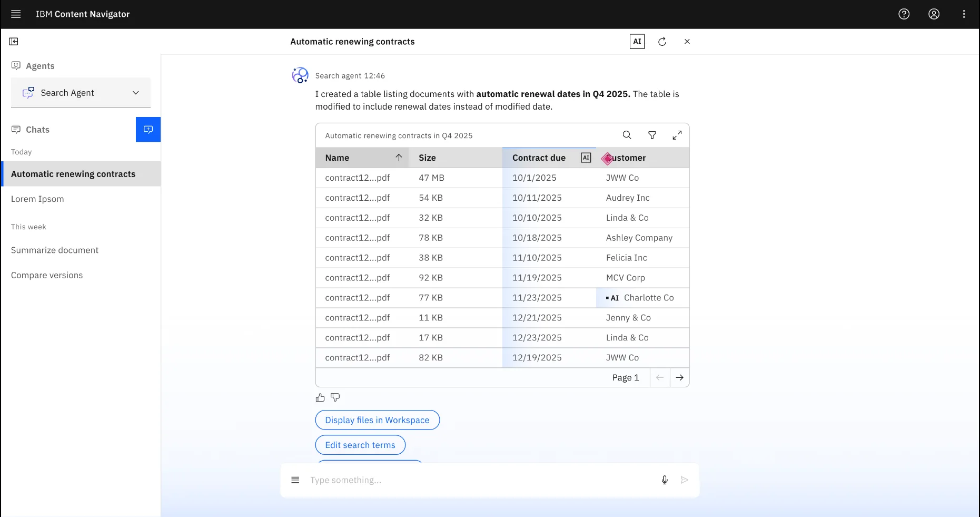980x517 pixels.
Task: Search within the contracts table
Action: [627, 135]
